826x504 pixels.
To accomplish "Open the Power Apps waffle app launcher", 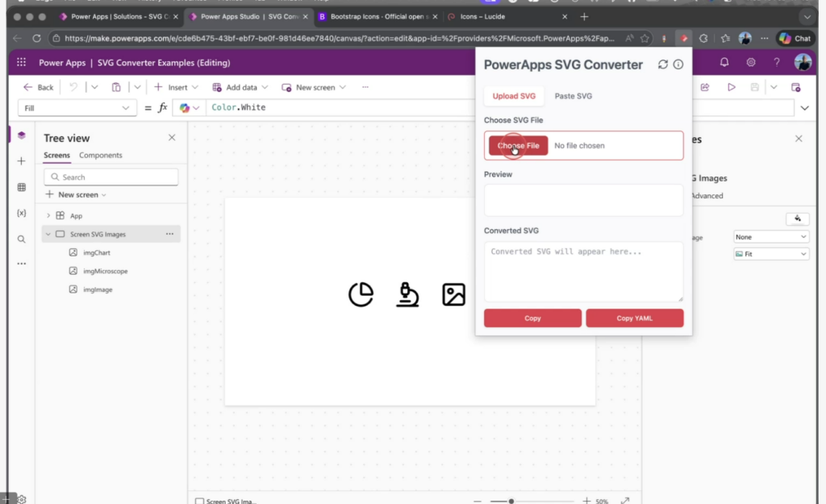I will [x=21, y=62].
